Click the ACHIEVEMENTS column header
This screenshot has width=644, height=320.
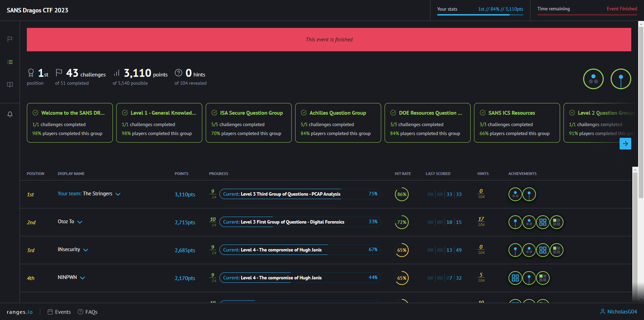pos(523,173)
